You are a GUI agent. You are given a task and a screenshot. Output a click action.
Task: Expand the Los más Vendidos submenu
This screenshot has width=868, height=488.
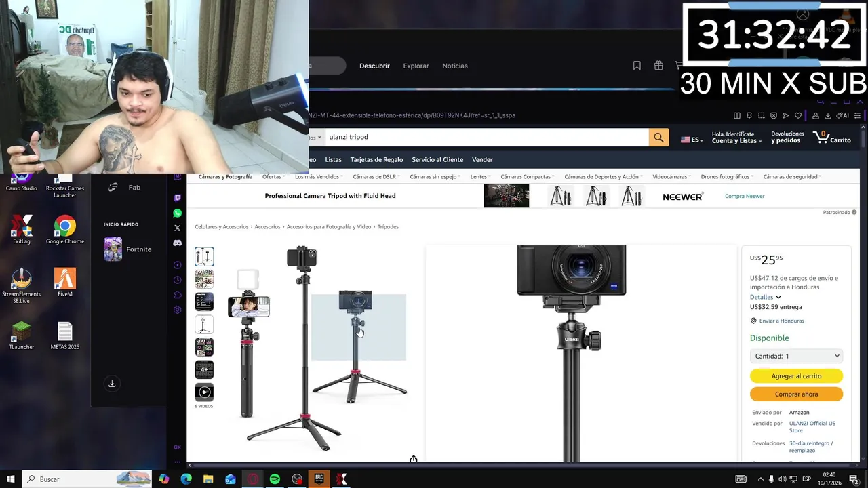point(319,176)
